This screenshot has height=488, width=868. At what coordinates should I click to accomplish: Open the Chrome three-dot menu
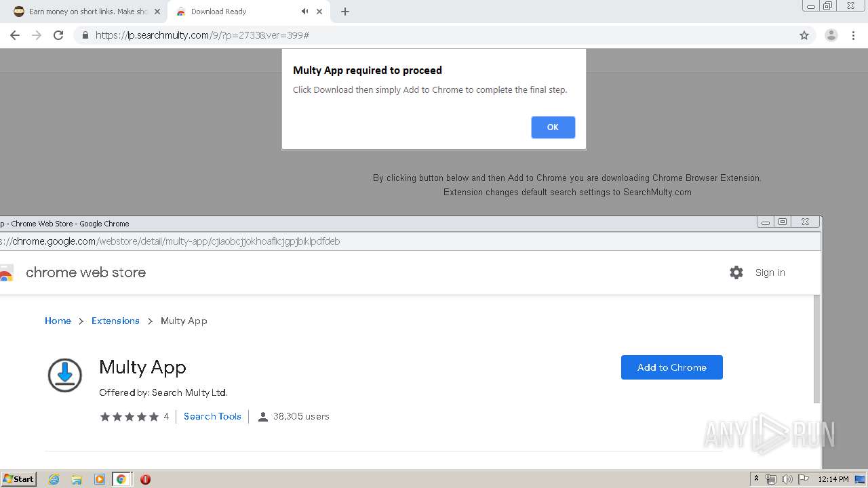[x=854, y=35]
